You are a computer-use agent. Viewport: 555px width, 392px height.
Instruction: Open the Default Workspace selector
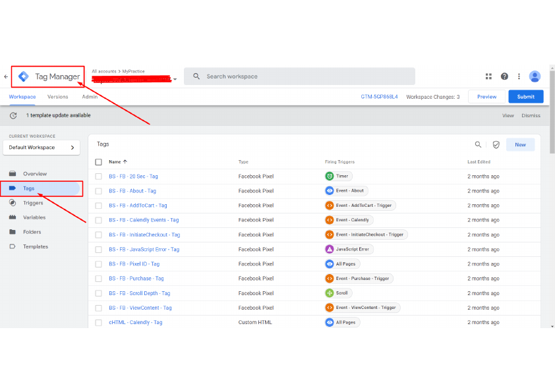click(42, 148)
